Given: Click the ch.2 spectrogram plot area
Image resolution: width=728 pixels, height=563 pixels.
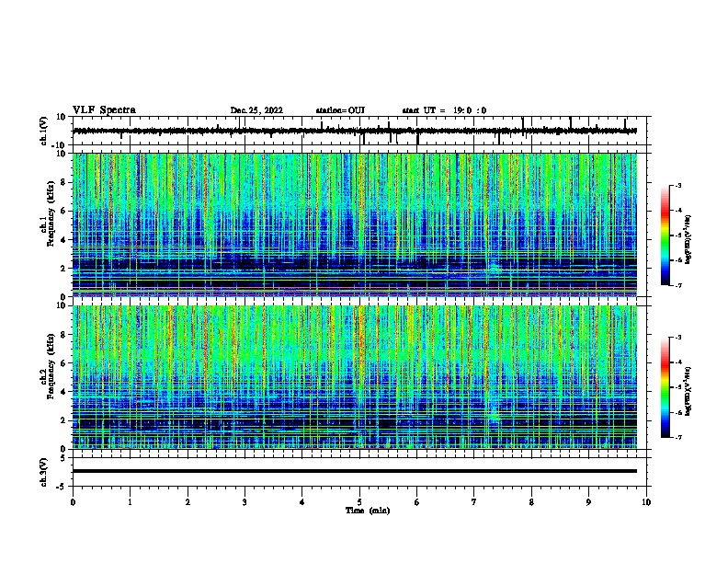Looking at the screenshot, I should pyautogui.click(x=355, y=377).
